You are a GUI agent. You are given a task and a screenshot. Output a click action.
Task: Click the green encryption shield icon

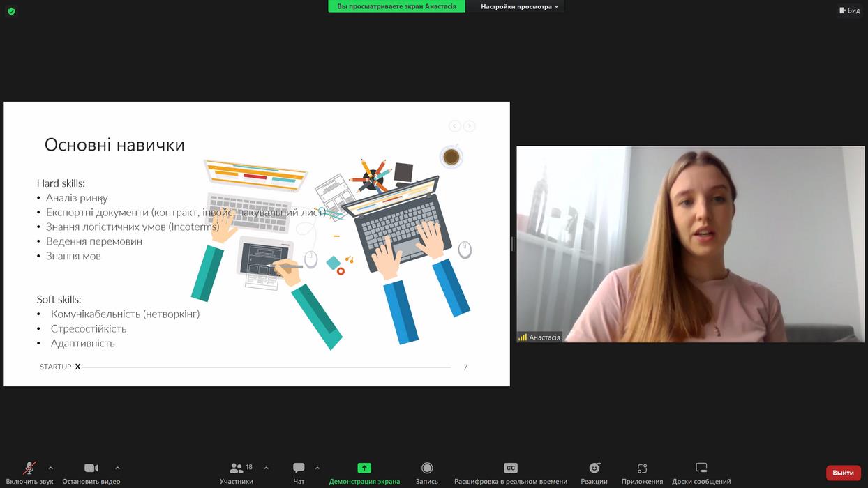click(11, 11)
